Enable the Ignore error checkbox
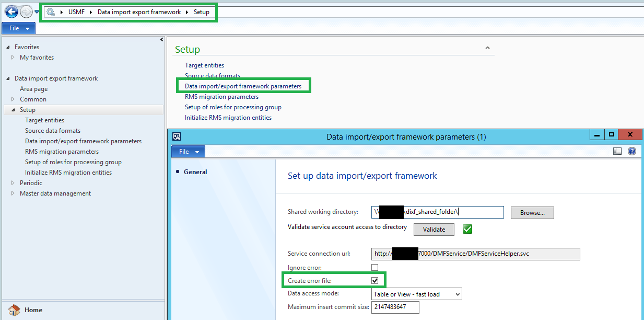Viewport: 644px width, 320px height. pyautogui.click(x=374, y=267)
